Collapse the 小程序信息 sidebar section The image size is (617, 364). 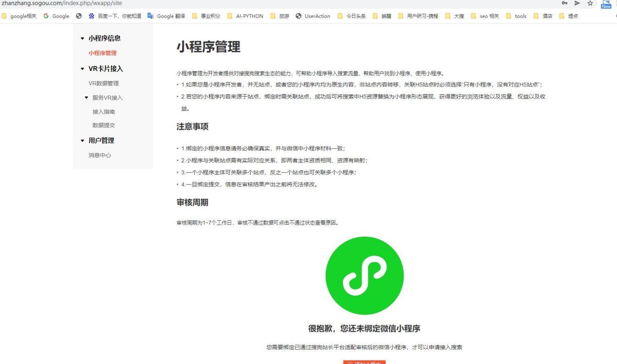(82, 38)
